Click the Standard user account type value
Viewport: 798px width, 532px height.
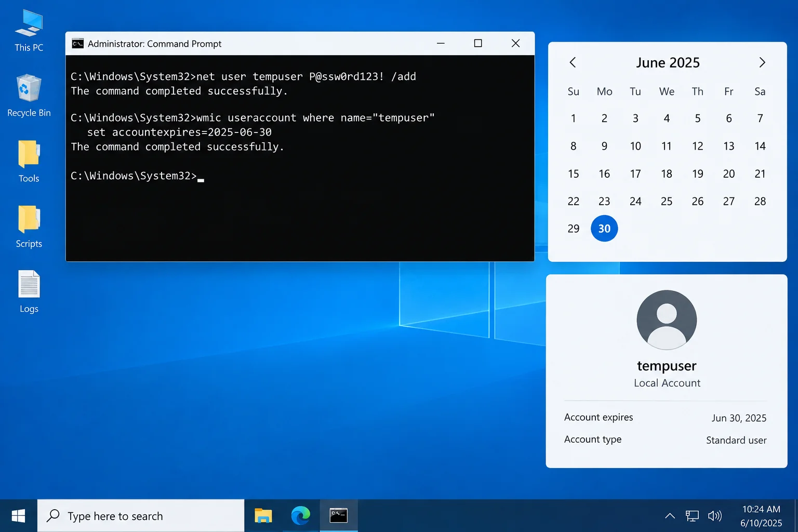point(736,440)
